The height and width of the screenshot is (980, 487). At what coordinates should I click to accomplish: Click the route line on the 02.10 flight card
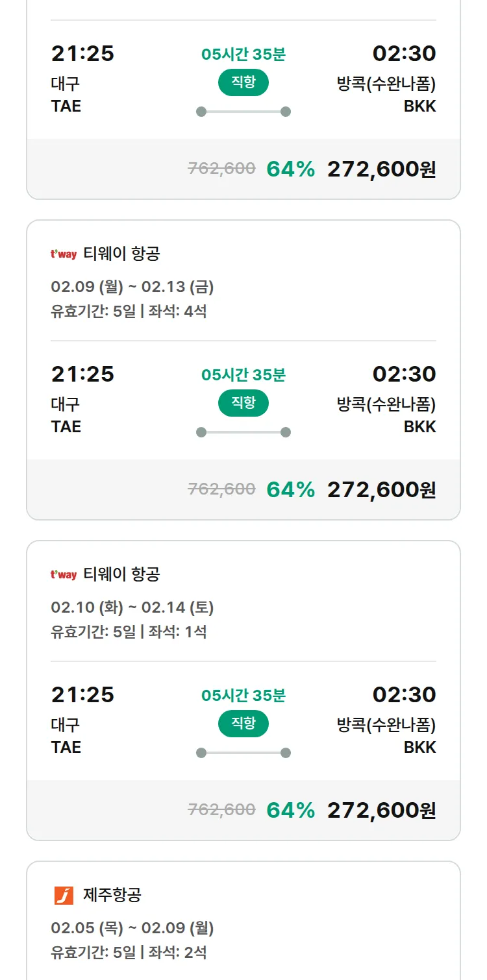tap(243, 753)
